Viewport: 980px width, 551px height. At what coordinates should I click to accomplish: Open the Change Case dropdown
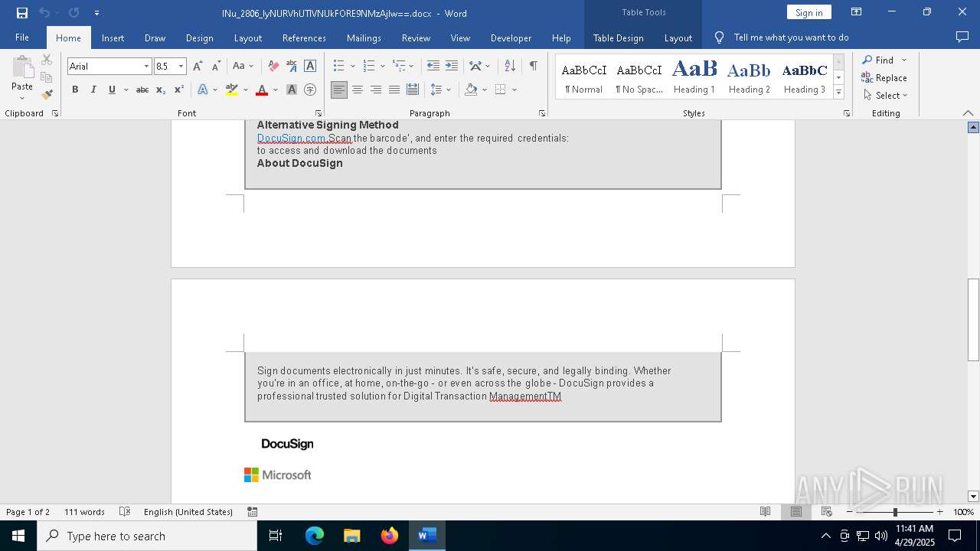click(243, 66)
